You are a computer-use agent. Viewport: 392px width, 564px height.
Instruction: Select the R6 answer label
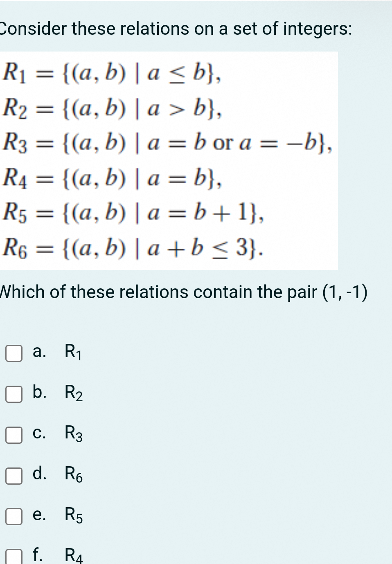click(72, 475)
